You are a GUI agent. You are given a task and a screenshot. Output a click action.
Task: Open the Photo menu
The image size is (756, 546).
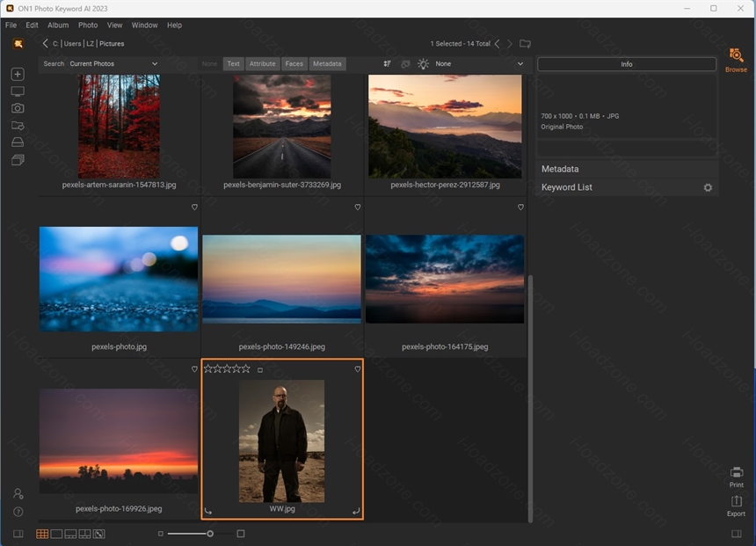pyautogui.click(x=88, y=25)
